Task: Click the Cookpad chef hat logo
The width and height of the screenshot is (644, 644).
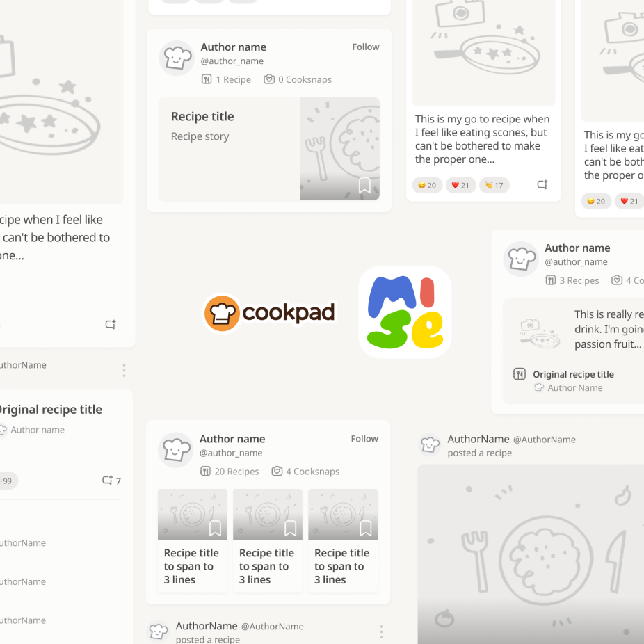Action: pos(222,313)
